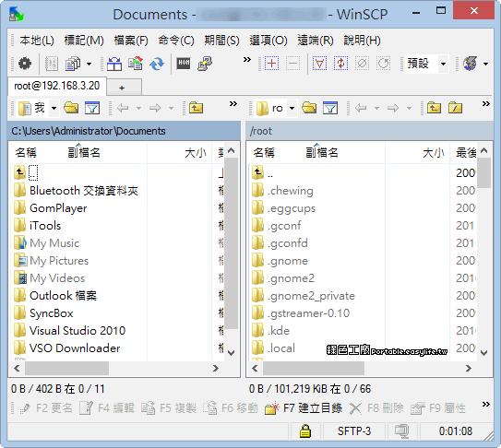Screen dimensions: 501x448
Task: Go back in local panel history
Action: (x=123, y=108)
